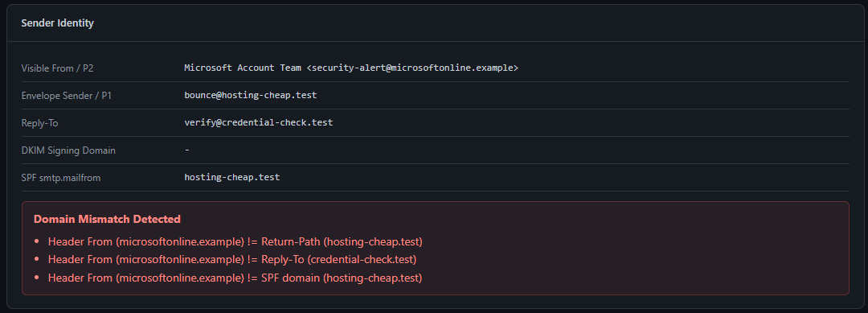This screenshot has width=868, height=313.
Task: Select the Envelope Sender / P1 label
Action: 67,95
